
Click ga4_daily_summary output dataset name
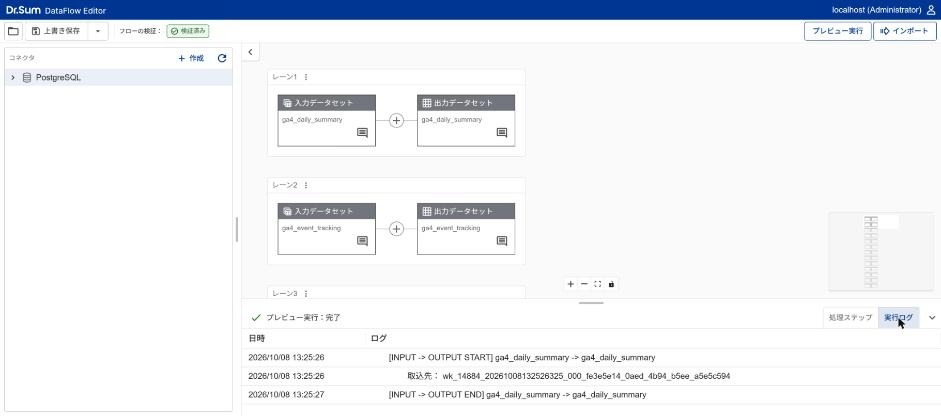coord(451,119)
